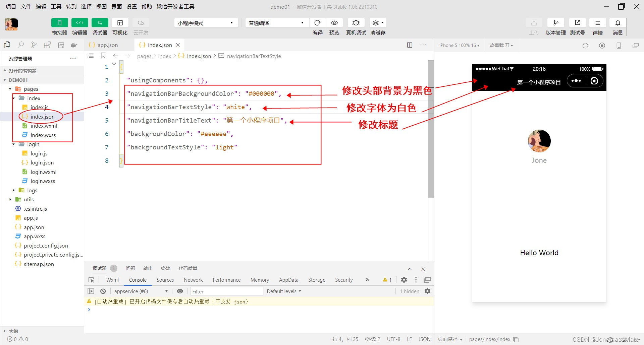Open the iPhone 5 device dropdown
Screen dimensions: 644x345
(x=460, y=45)
